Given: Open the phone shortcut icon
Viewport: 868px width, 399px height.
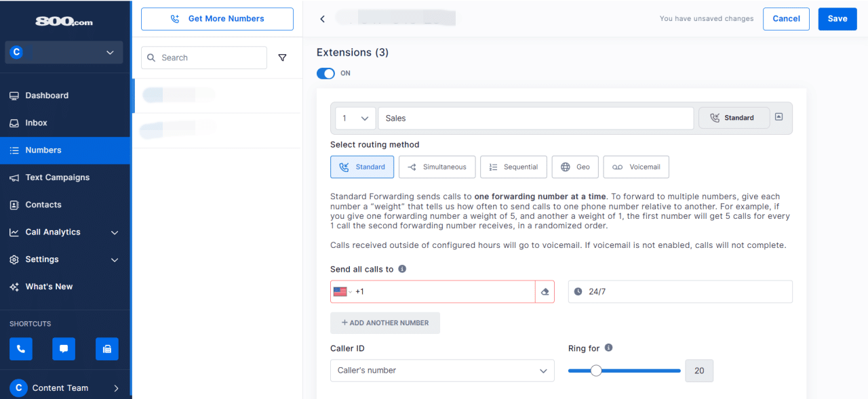Looking at the screenshot, I should (x=20, y=348).
